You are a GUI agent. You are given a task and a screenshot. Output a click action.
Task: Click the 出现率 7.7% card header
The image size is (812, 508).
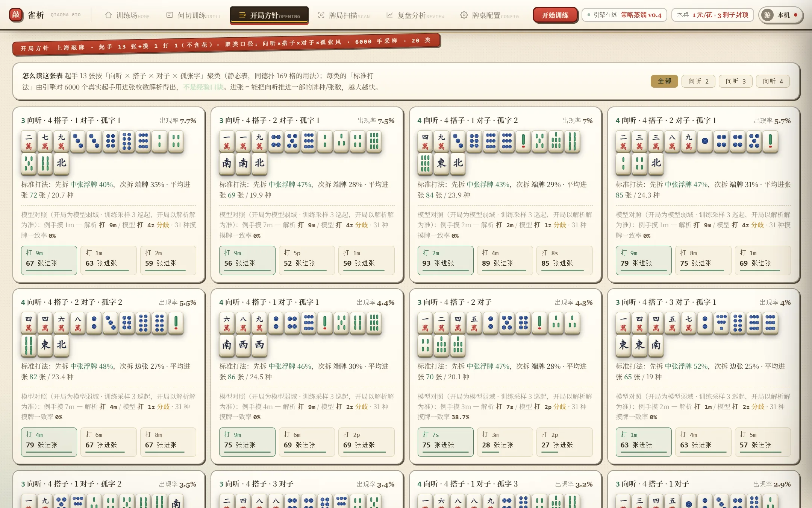[x=109, y=120]
